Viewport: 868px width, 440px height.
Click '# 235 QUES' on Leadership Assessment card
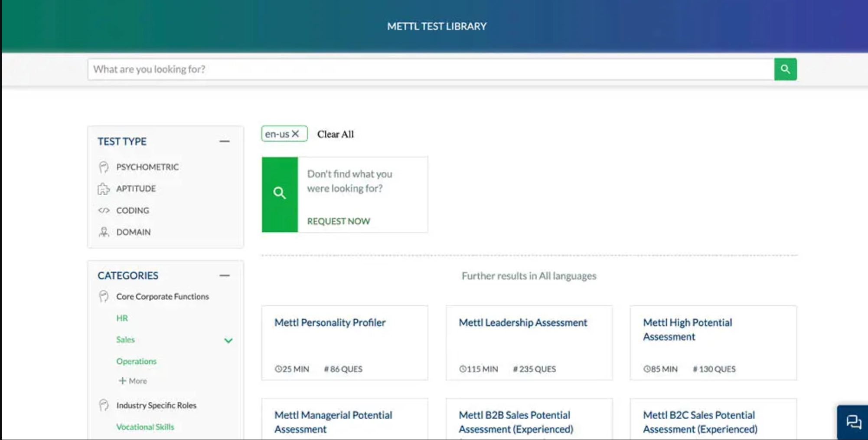coord(534,369)
